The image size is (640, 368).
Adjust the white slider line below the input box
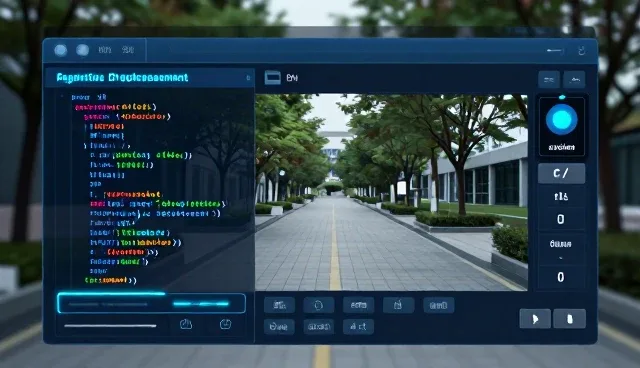[x=110, y=326]
